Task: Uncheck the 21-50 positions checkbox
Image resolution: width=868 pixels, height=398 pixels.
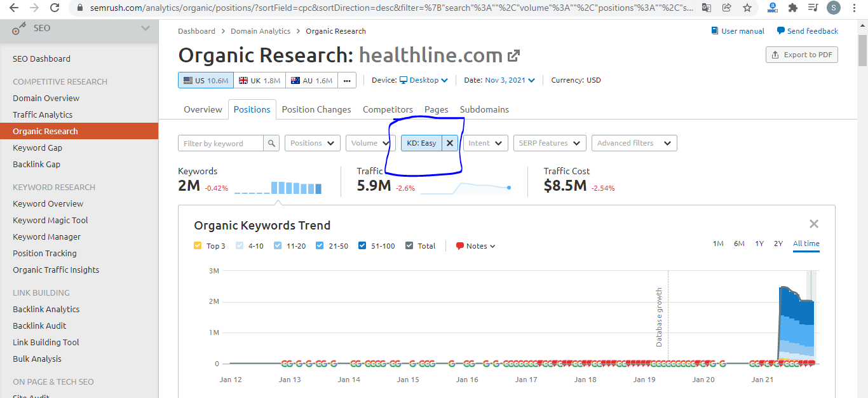Action: (x=320, y=246)
